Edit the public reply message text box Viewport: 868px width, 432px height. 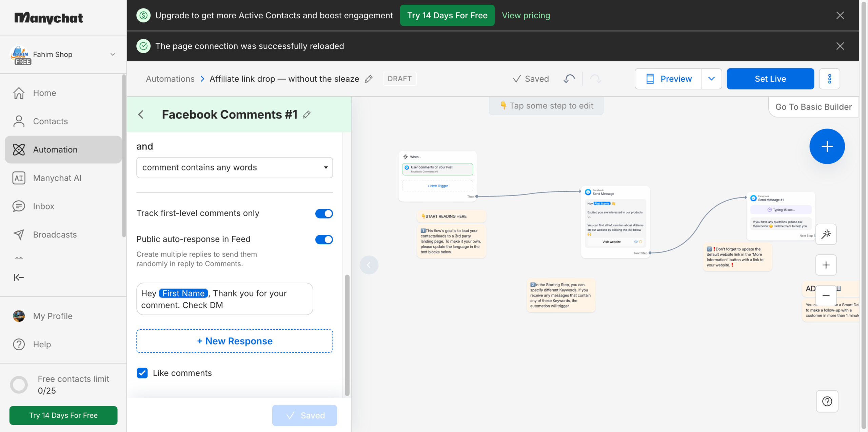pos(224,299)
